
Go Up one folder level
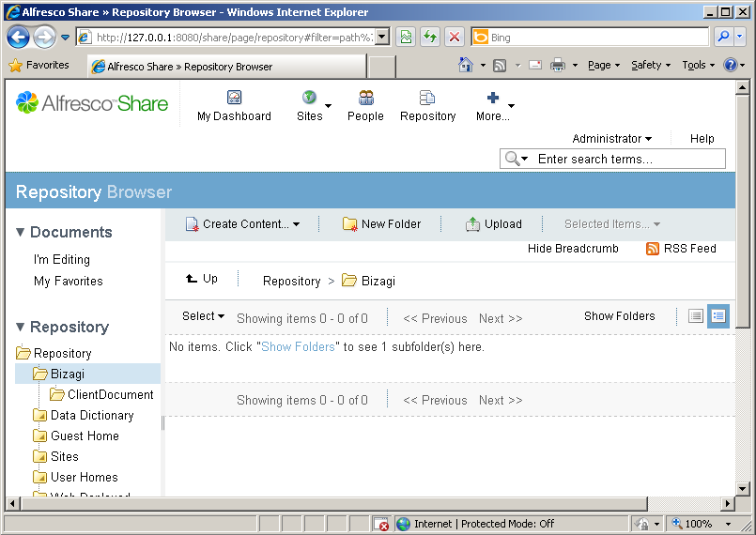[202, 279]
